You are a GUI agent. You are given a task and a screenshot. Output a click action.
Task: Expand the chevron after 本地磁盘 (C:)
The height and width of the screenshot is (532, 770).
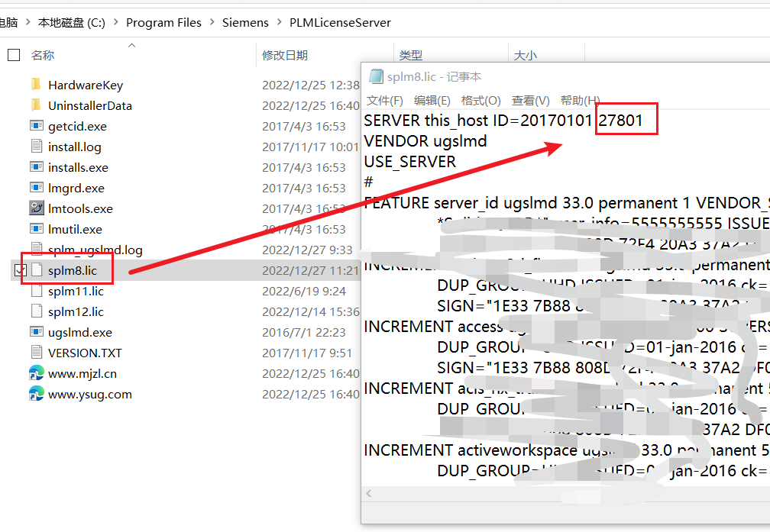pyautogui.click(x=115, y=23)
